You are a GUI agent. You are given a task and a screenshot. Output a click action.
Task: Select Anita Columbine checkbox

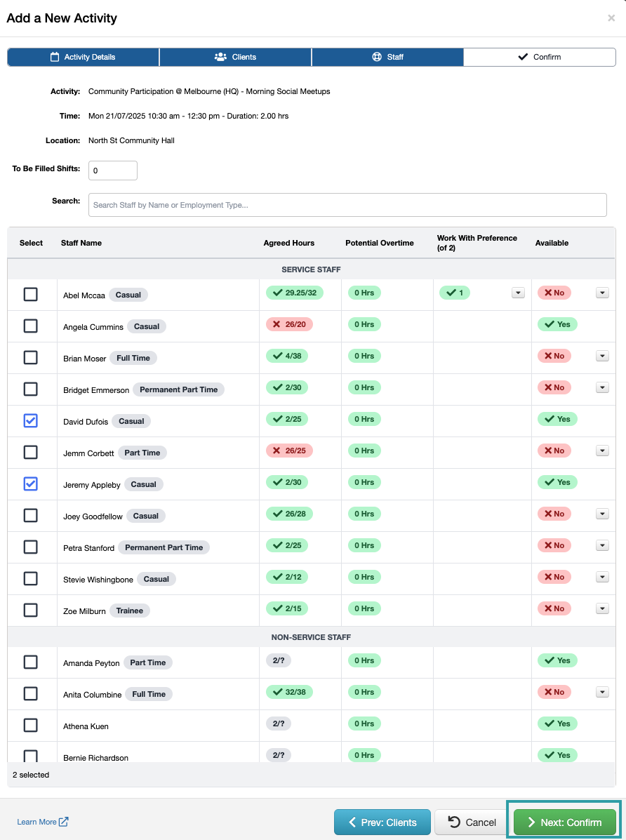click(31, 694)
